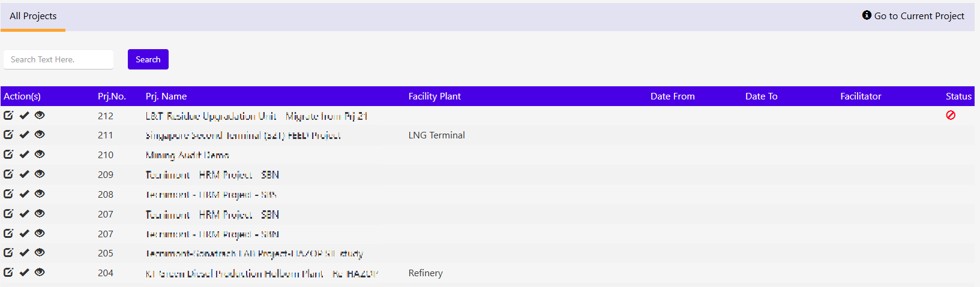Click the Facility Plant column header
980x287 pixels.
(x=434, y=96)
